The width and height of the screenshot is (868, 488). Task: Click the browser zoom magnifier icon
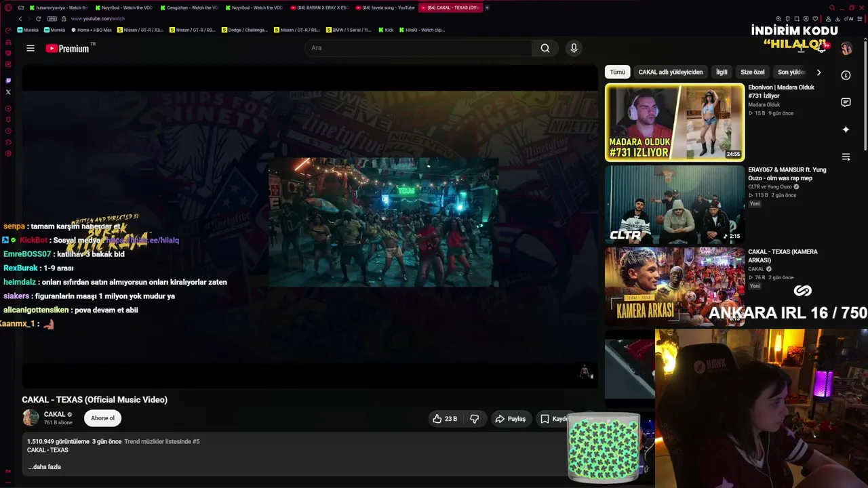(x=778, y=19)
